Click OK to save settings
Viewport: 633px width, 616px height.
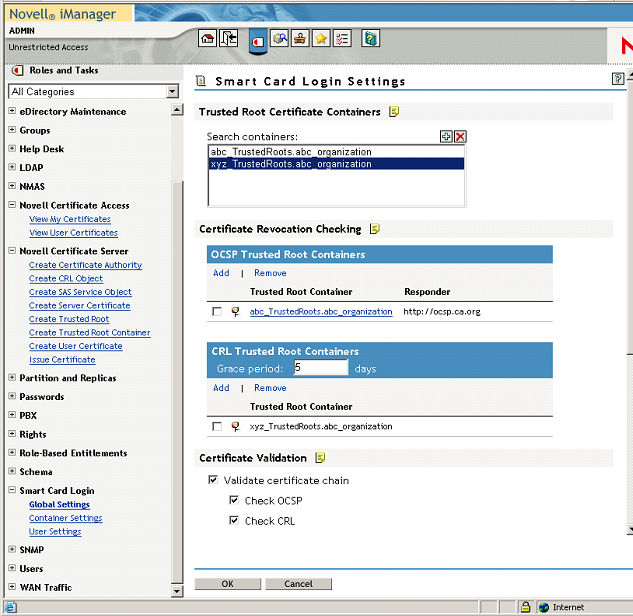[x=228, y=584]
